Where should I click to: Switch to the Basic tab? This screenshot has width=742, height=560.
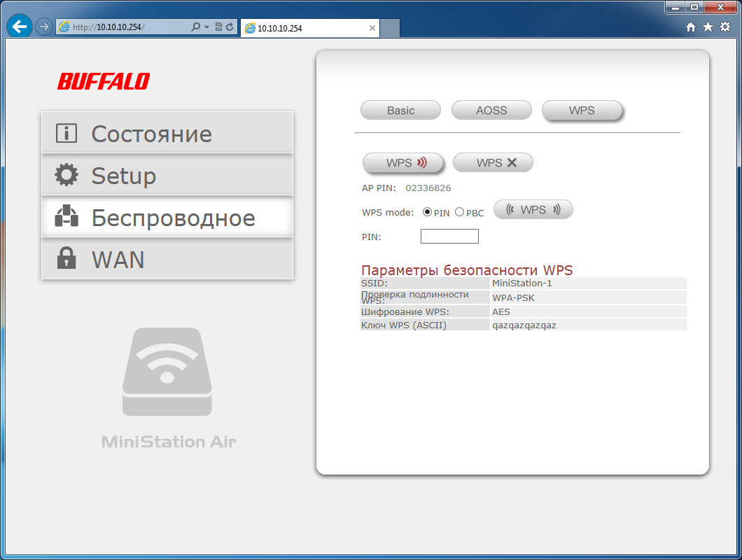pos(400,111)
